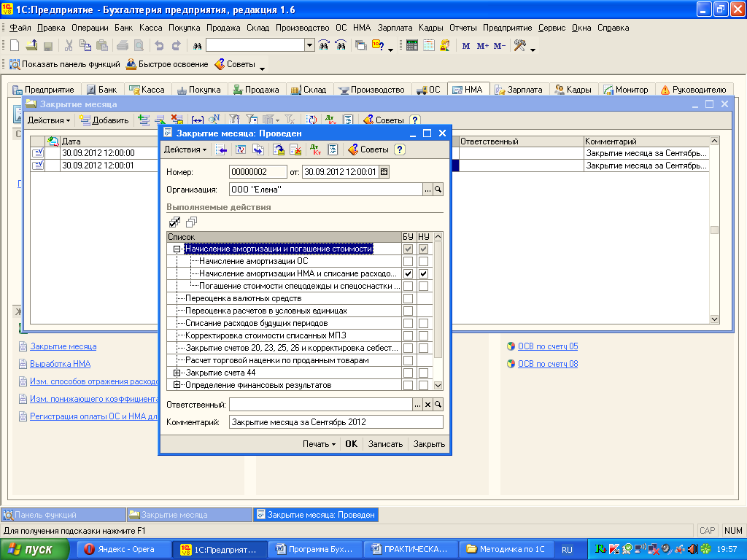Click the M+ memory button
Screen dimensions: 747x560
pos(483,46)
